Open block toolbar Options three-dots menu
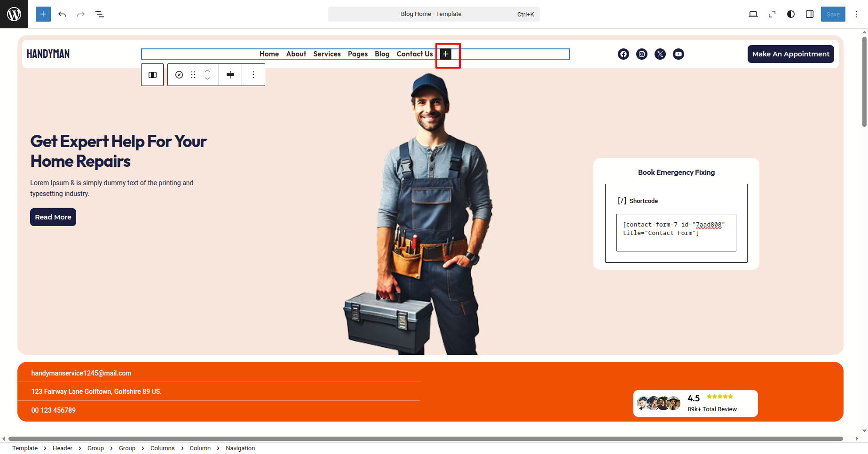 point(253,75)
